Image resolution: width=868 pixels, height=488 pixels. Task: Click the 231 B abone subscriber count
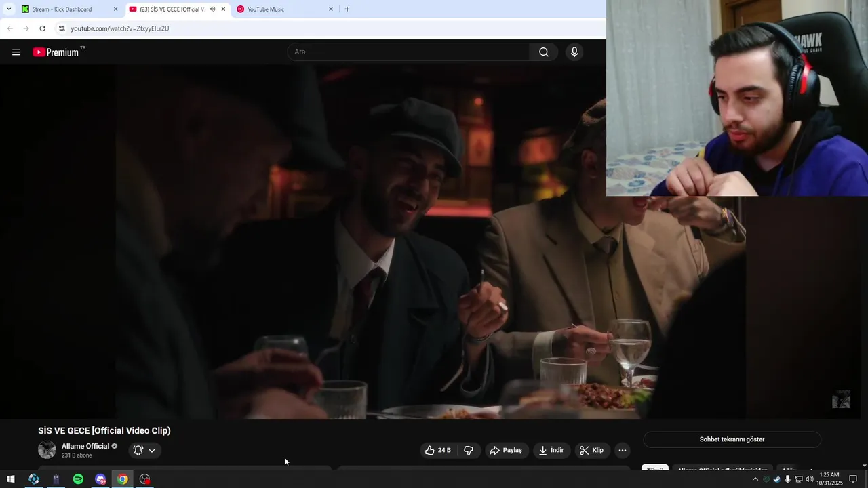pyautogui.click(x=77, y=455)
